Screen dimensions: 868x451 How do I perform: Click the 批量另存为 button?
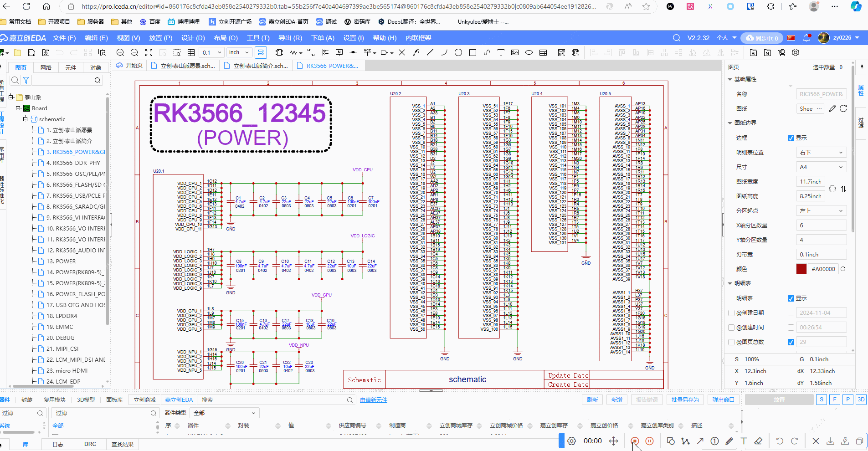[685, 400]
